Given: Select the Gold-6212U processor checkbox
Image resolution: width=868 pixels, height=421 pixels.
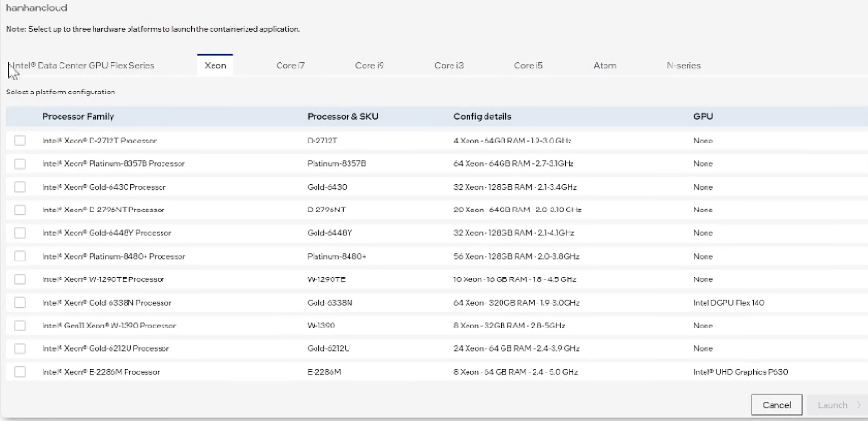Looking at the screenshot, I should pos(20,348).
